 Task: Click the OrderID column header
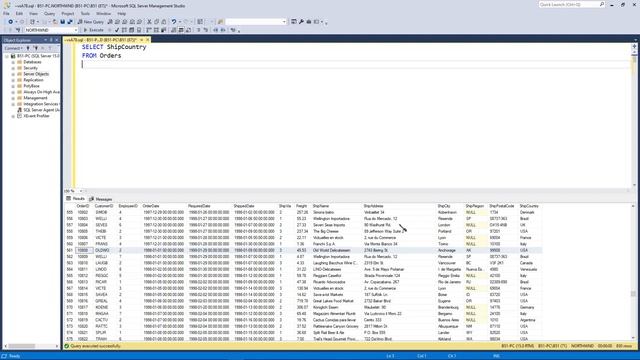[83, 206]
